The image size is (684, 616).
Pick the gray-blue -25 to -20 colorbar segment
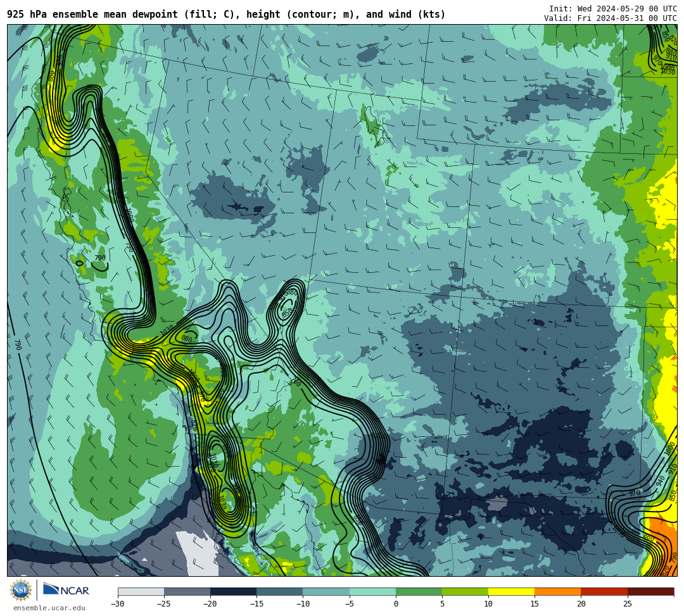tap(187, 592)
